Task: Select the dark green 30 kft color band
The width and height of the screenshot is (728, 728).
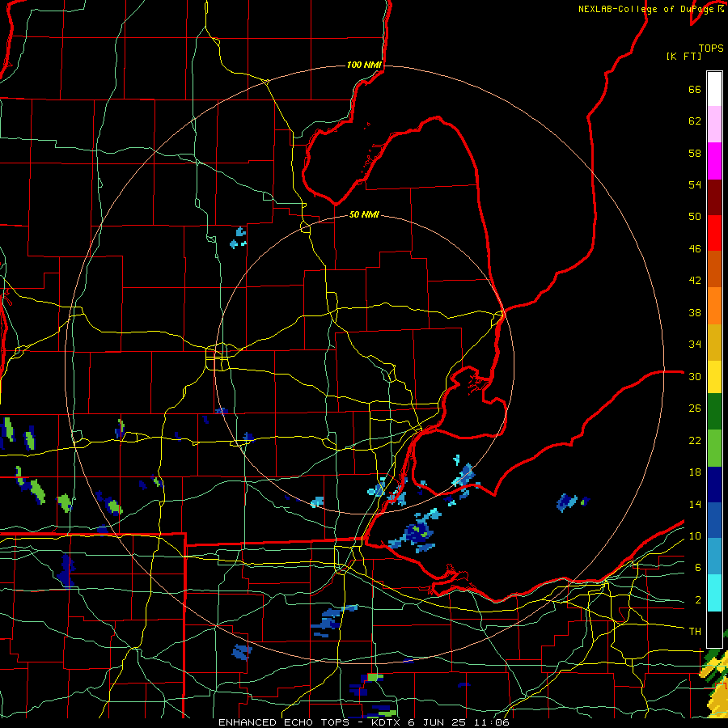Action: (714, 412)
